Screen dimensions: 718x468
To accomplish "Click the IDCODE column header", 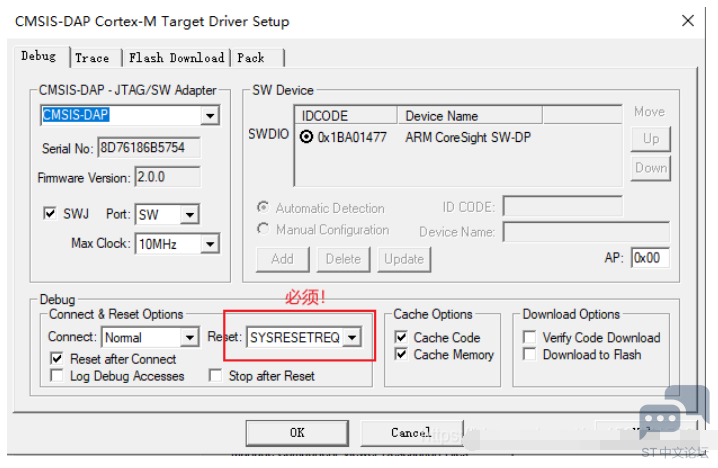I will click(346, 115).
